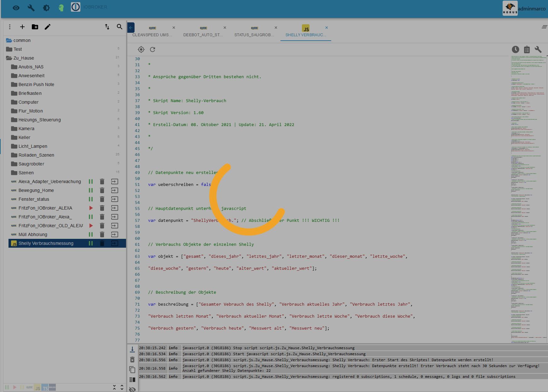Delete the Müll Abholung script

(x=102, y=234)
